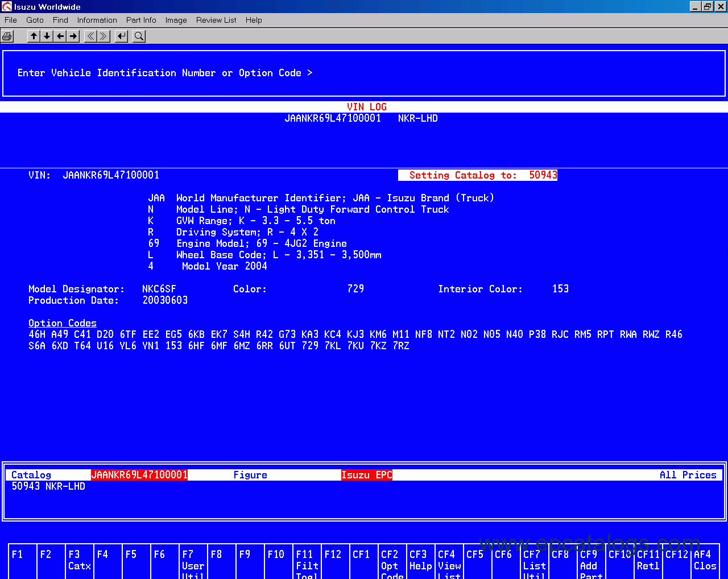Click the VIN LOG heading

pyautogui.click(x=367, y=107)
